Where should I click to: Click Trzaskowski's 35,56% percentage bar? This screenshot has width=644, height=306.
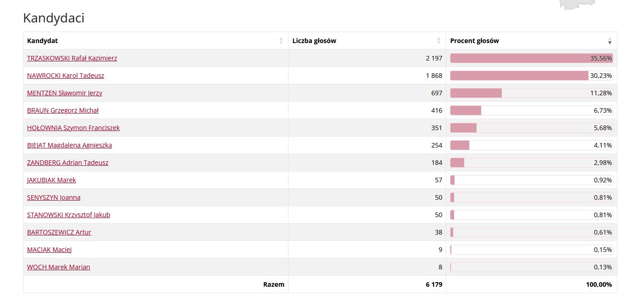pyautogui.click(x=518, y=58)
